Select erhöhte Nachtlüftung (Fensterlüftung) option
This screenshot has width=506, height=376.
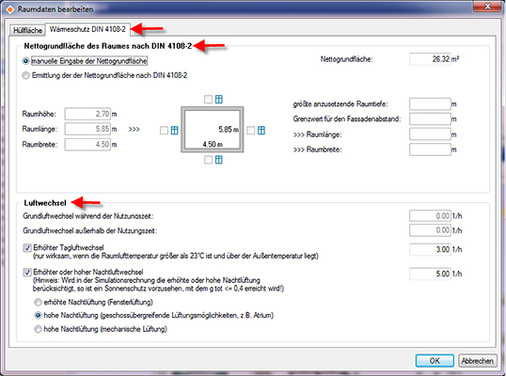tap(38, 302)
